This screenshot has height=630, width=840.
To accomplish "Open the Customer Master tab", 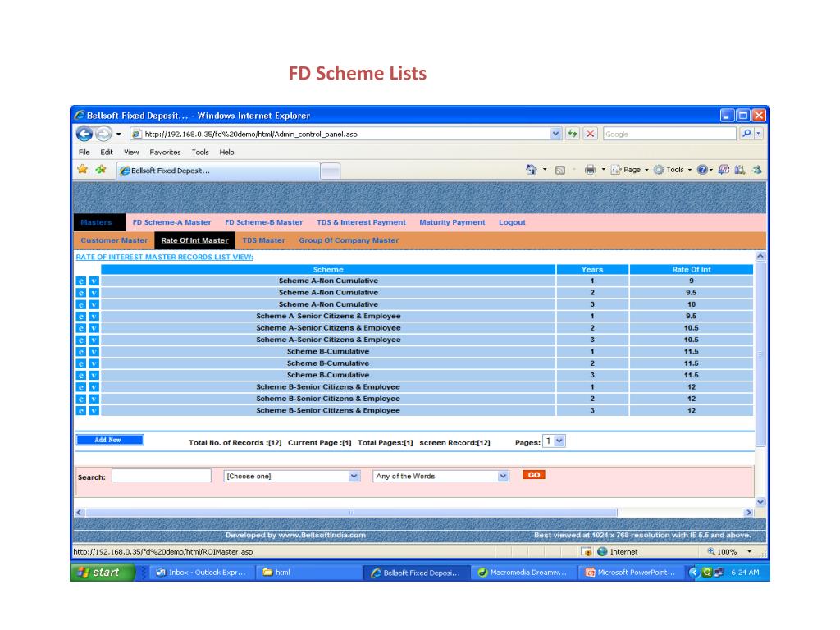I will point(114,240).
